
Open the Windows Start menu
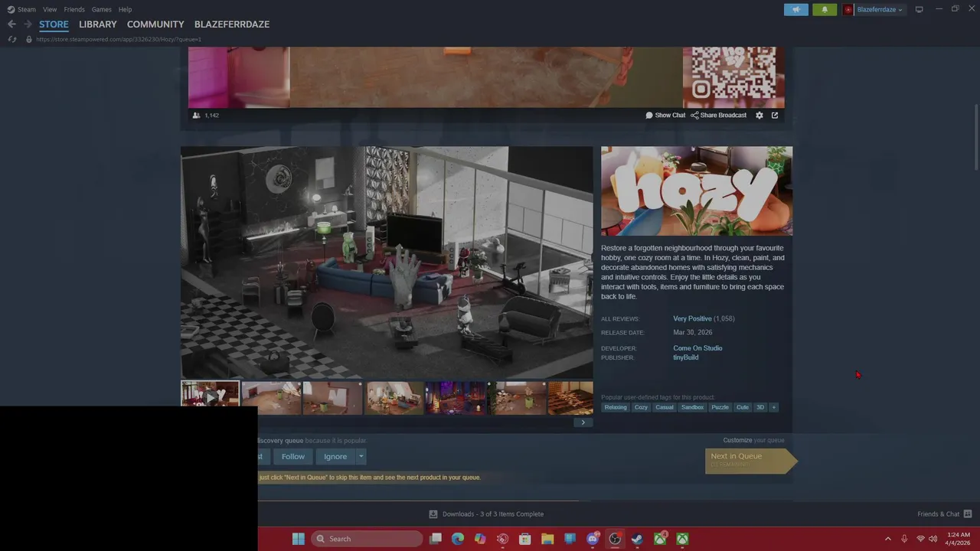pos(298,539)
